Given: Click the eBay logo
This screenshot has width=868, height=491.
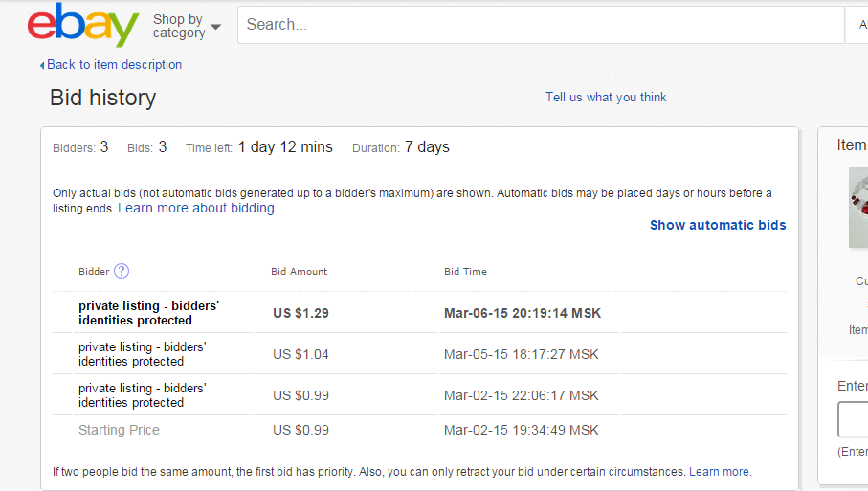Looking at the screenshot, I should [83, 25].
